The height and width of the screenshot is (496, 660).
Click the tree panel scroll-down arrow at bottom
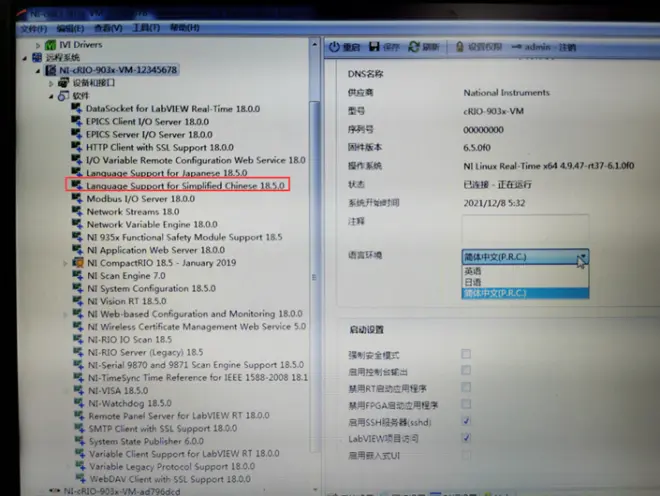[315, 489]
